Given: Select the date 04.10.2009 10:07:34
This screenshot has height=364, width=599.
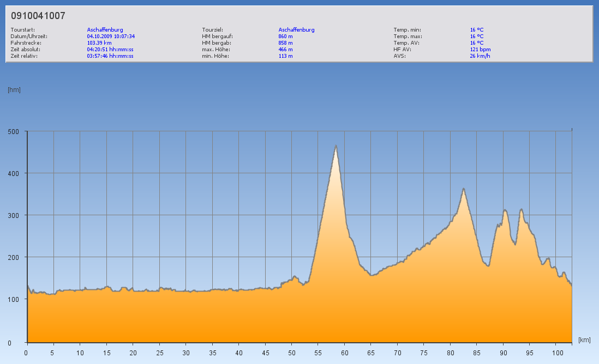Looking at the screenshot, I should pos(111,37).
